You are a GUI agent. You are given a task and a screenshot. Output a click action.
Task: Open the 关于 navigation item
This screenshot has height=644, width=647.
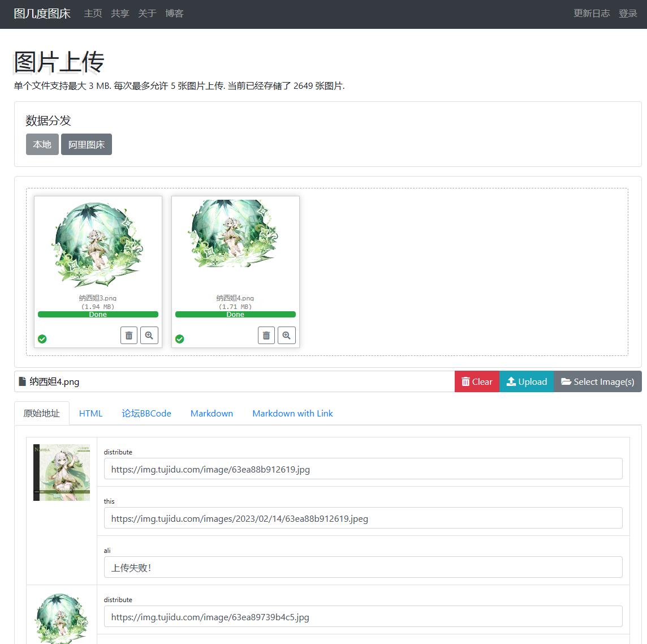click(x=147, y=14)
